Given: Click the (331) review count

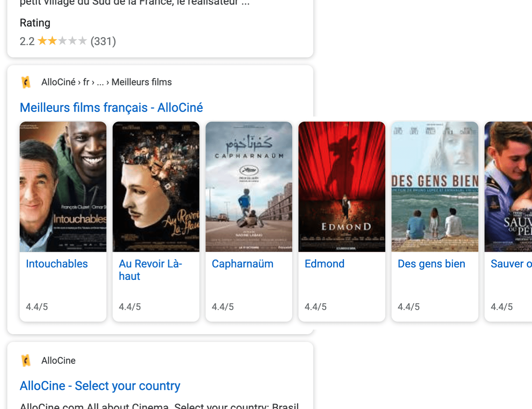Looking at the screenshot, I should click(103, 41).
